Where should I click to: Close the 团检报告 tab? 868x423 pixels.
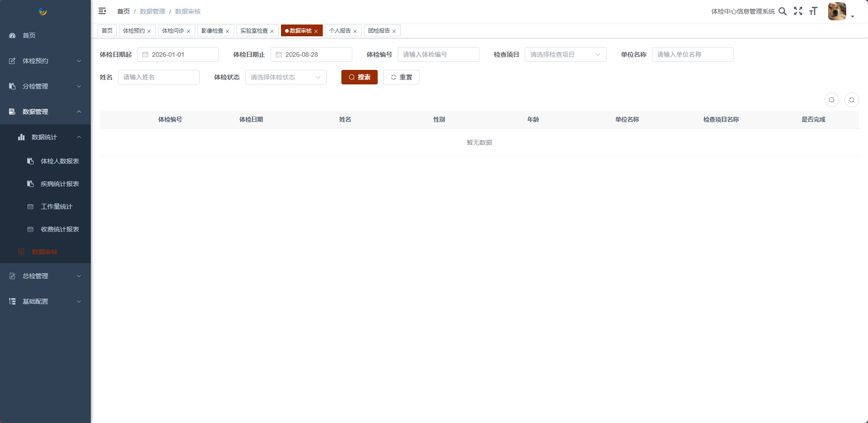[x=394, y=31]
